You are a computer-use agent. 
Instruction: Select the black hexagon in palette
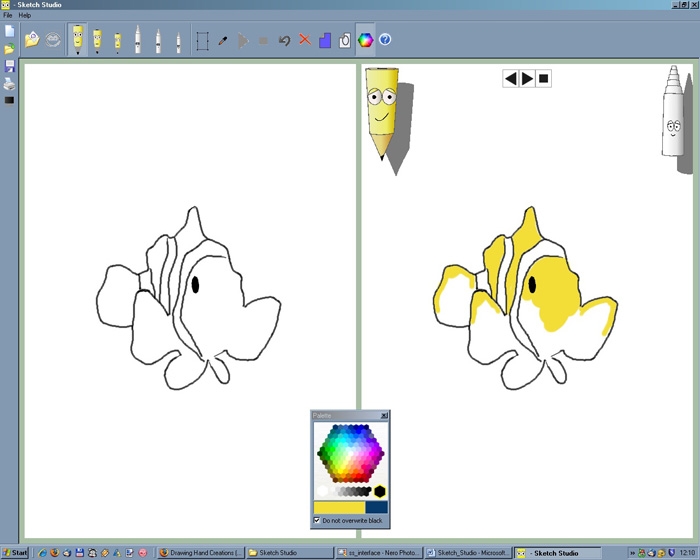[380, 491]
